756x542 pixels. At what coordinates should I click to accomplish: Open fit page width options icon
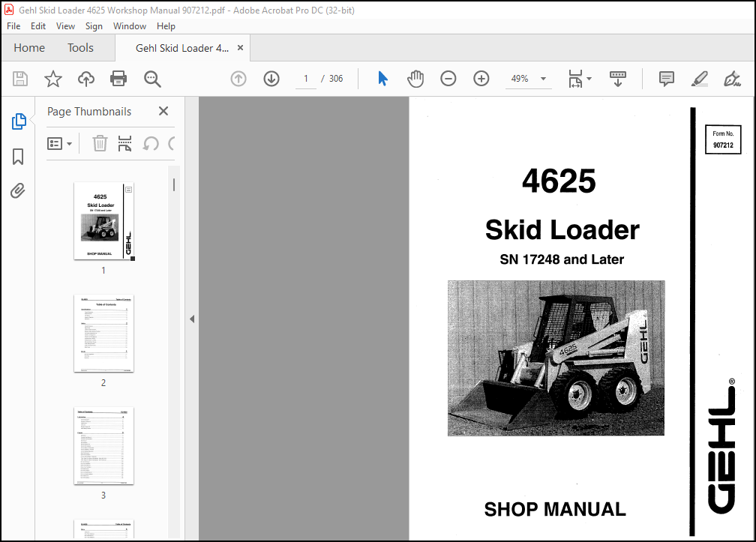point(575,79)
